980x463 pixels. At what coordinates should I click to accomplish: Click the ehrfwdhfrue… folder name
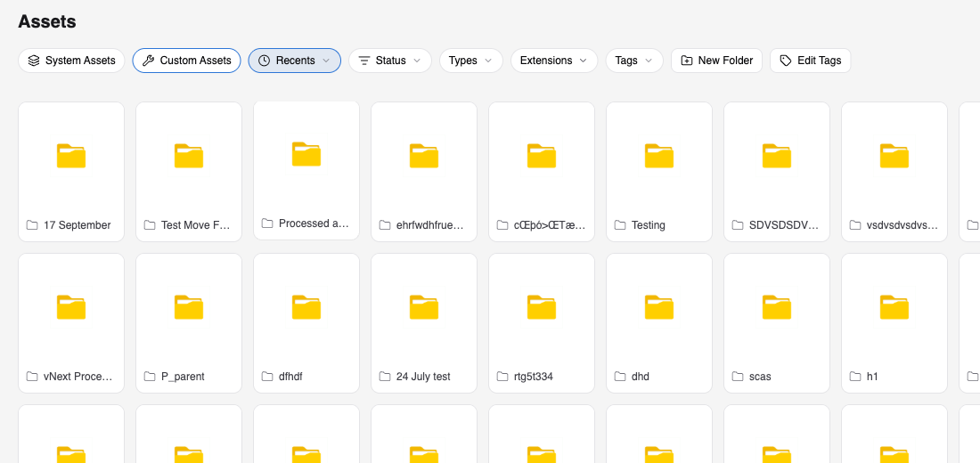tap(430, 225)
